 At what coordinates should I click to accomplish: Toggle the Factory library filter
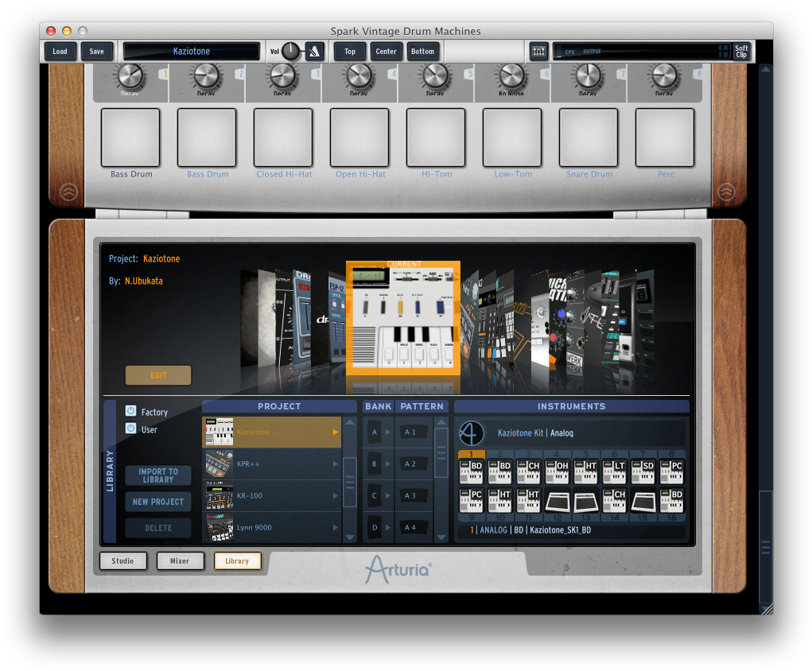pyautogui.click(x=130, y=411)
